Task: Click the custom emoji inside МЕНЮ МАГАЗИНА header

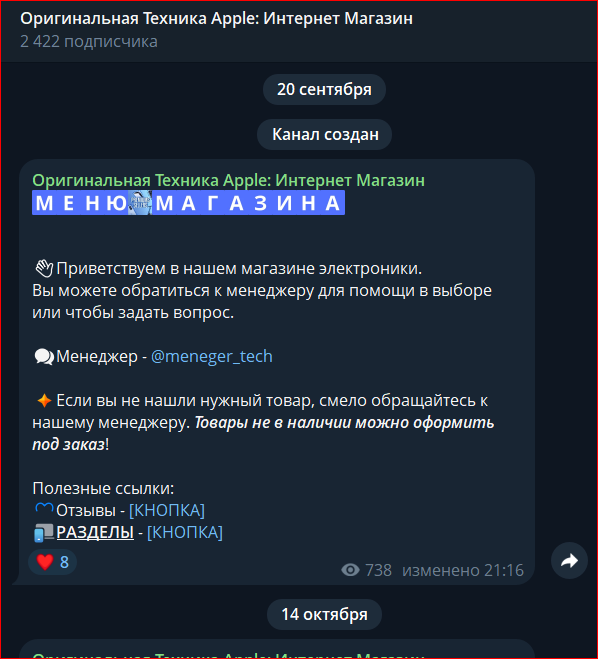Action: [140, 203]
